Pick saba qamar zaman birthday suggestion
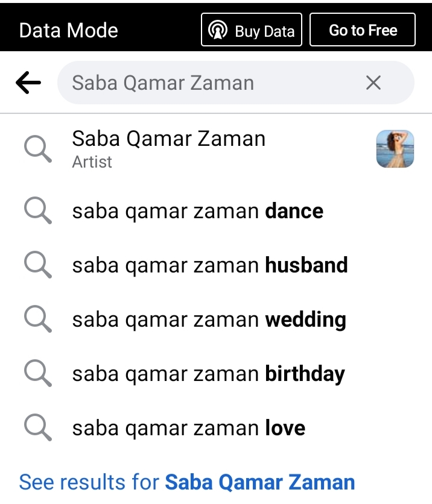The width and height of the screenshot is (432, 504). tap(216, 374)
